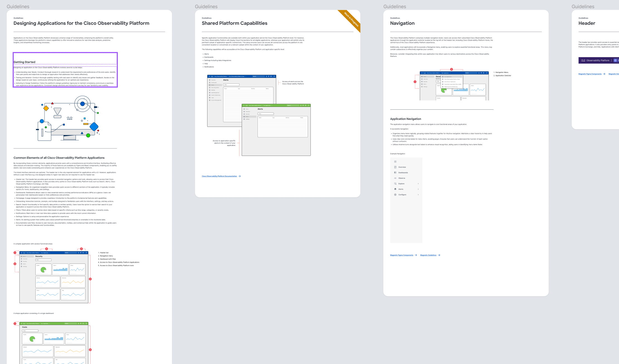619x364 pixels.
Task: Open Magnetic Figma Components link on Navigation page
Action: click(402, 255)
